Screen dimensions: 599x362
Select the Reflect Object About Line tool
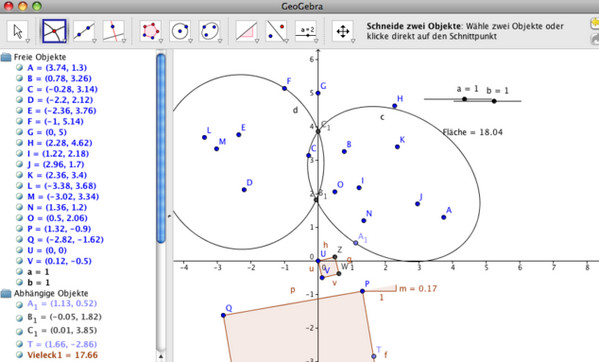[276, 31]
